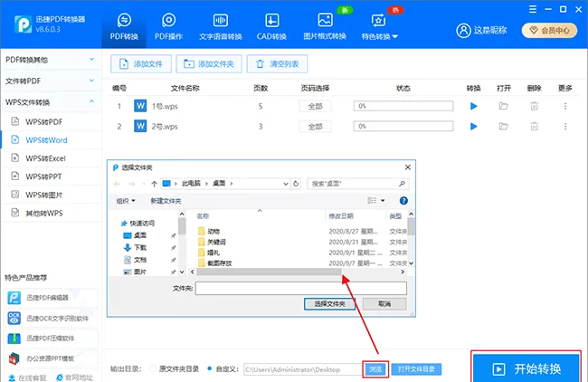Delete 2号.wps with trash icon

534,127
